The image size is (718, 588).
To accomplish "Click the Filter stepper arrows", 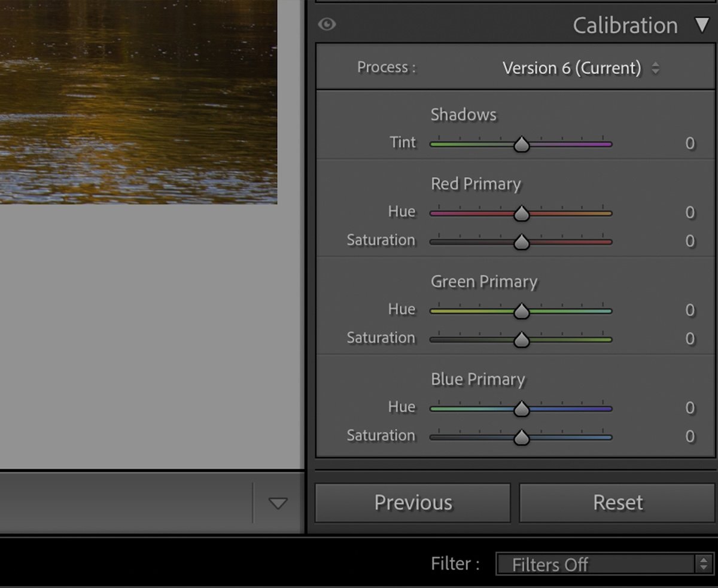I will tap(704, 564).
